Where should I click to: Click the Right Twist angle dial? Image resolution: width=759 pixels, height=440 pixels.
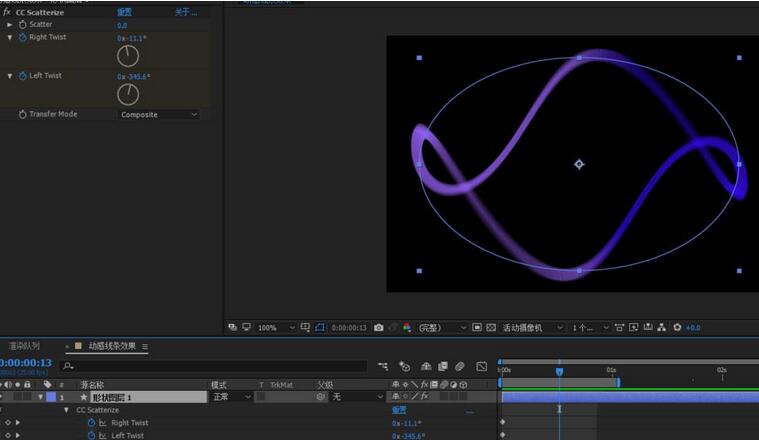click(x=128, y=56)
